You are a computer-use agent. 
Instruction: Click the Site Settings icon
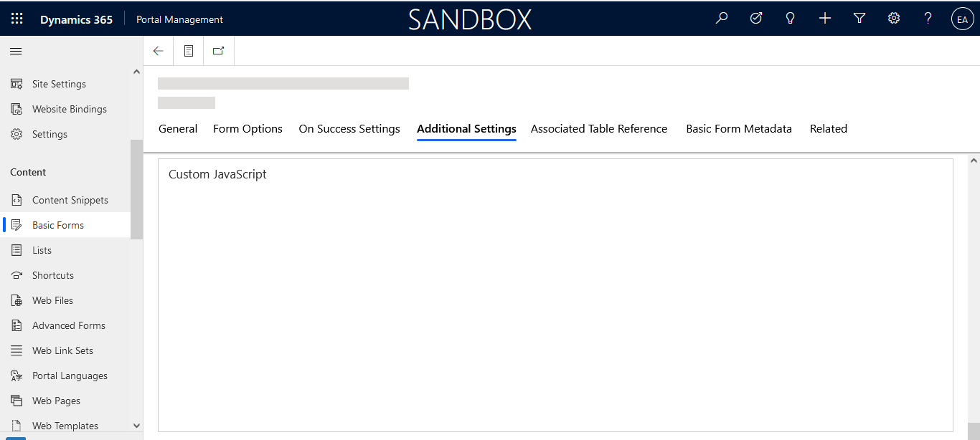point(17,84)
